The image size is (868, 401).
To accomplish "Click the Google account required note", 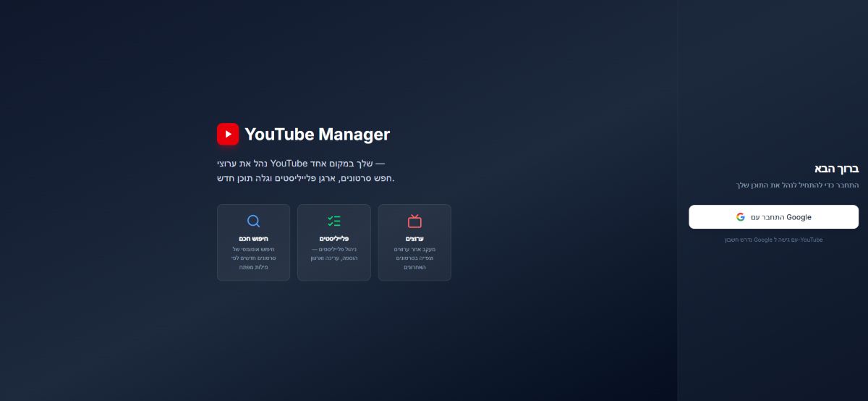I will (x=773, y=240).
